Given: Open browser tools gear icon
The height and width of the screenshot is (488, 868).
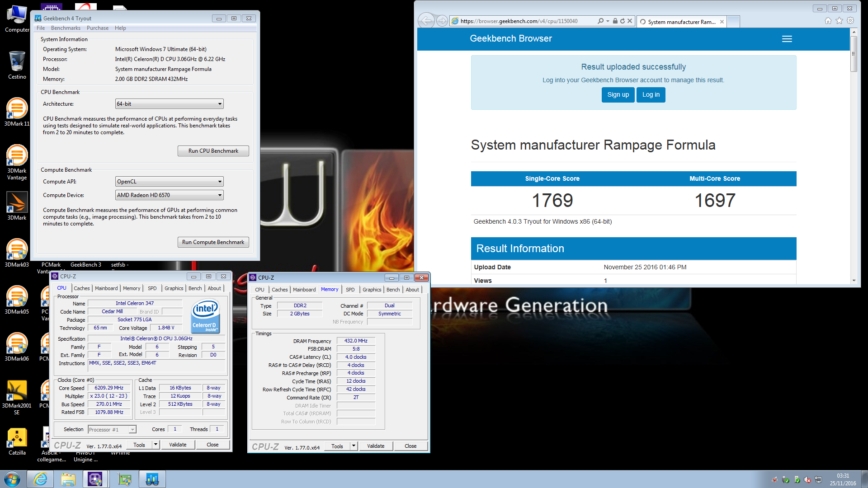Looking at the screenshot, I should point(850,21).
